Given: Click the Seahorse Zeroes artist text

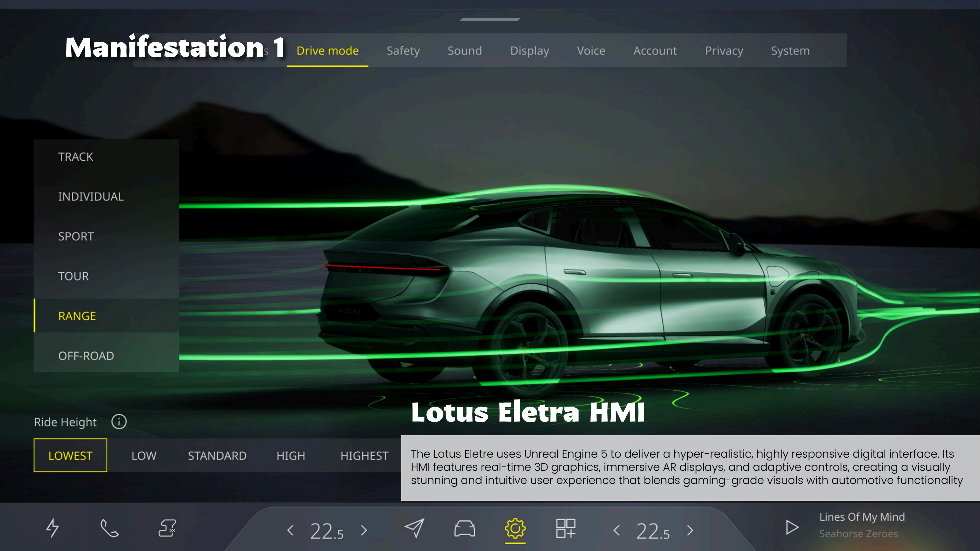Looking at the screenshot, I should coord(858,534).
